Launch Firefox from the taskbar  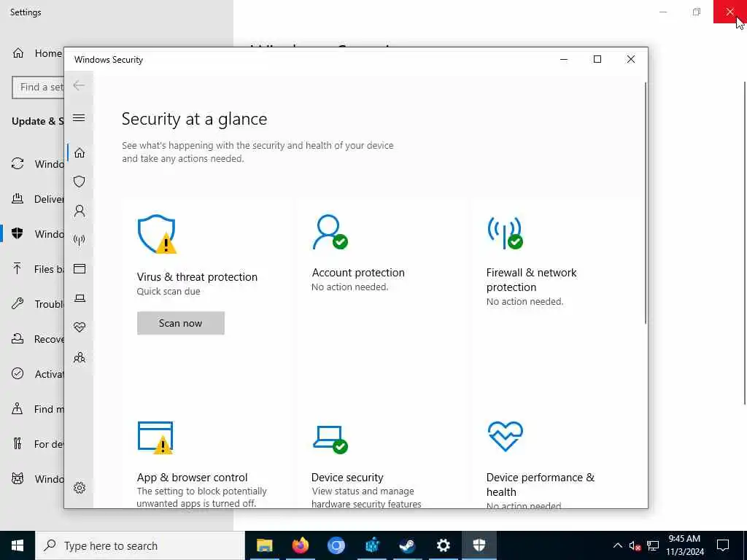tap(300, 545)
